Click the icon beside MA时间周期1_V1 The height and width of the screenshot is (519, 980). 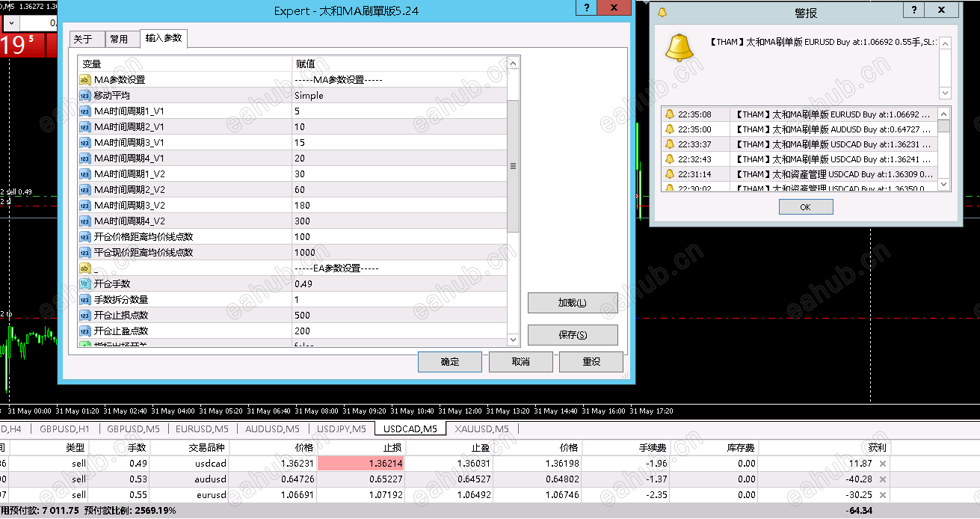coord(85,111)
